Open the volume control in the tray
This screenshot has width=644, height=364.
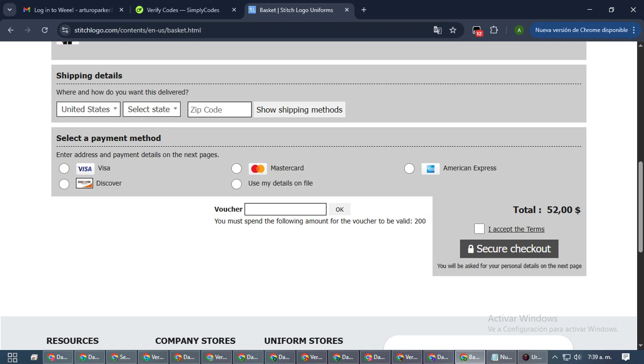pyautogui.click(x=577, y=357)
